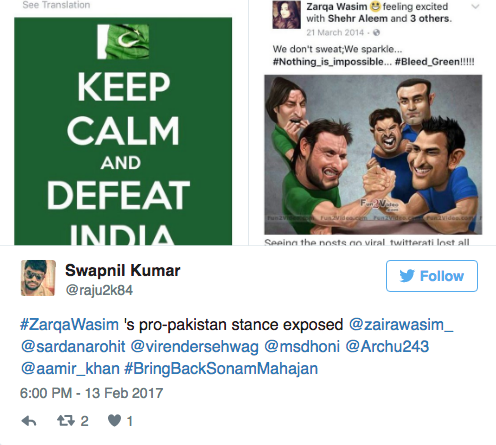Expand the Facebook post options chevron

[x=475, y=6]
